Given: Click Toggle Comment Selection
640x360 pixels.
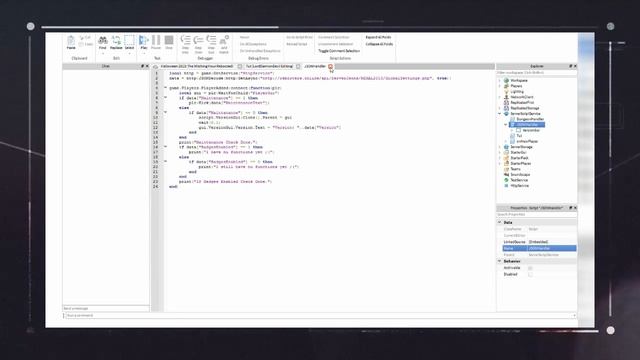Looking at the screenshot, I should pos(339,51).
